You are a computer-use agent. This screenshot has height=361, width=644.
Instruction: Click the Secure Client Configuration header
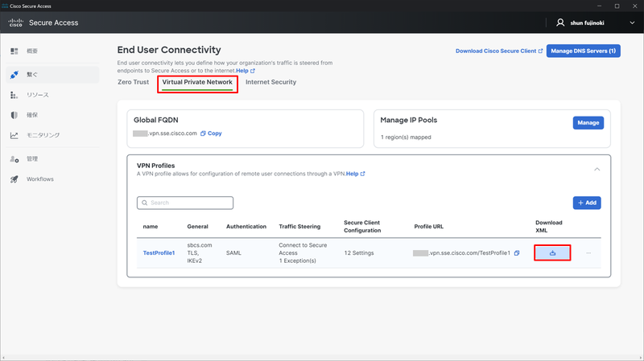click(362, 227)
